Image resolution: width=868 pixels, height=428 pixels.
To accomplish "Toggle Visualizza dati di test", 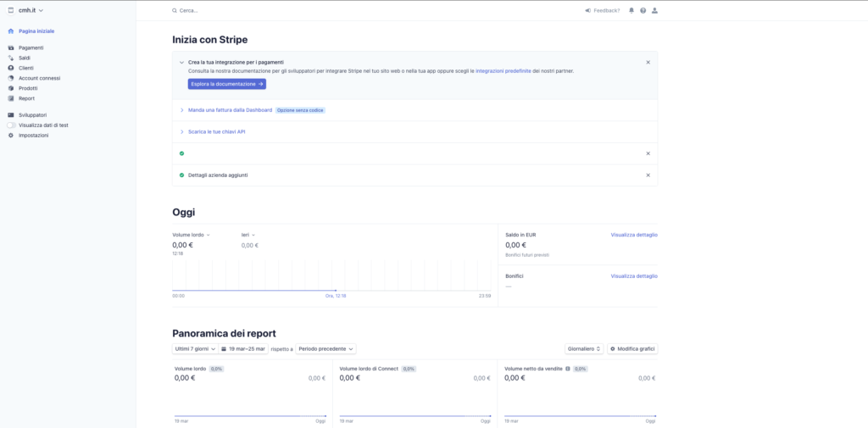I will [x=12, y=125].
